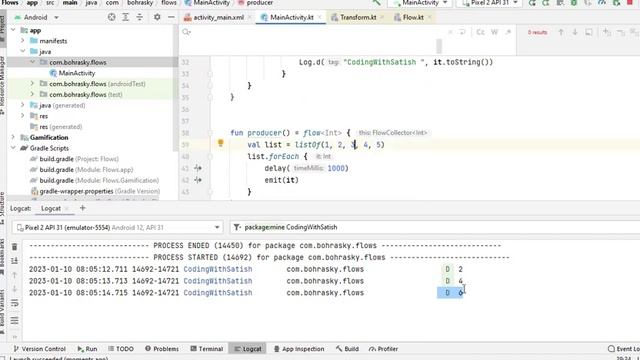Open the MainActivity run configuration dropdown
The width and height of the screenshot is (640, 360).
click(420, 3)
